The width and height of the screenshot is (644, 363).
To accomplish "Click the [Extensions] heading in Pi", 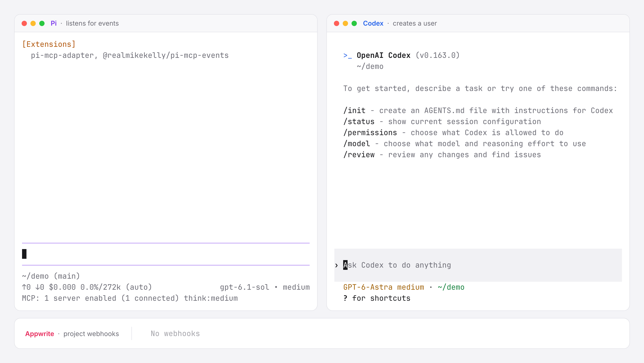I will click(49, 44).
